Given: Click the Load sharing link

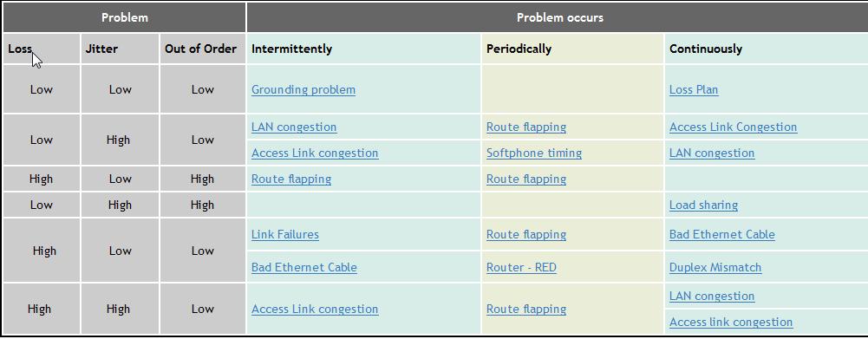Looking at the screenshot, I should point(703,205).
